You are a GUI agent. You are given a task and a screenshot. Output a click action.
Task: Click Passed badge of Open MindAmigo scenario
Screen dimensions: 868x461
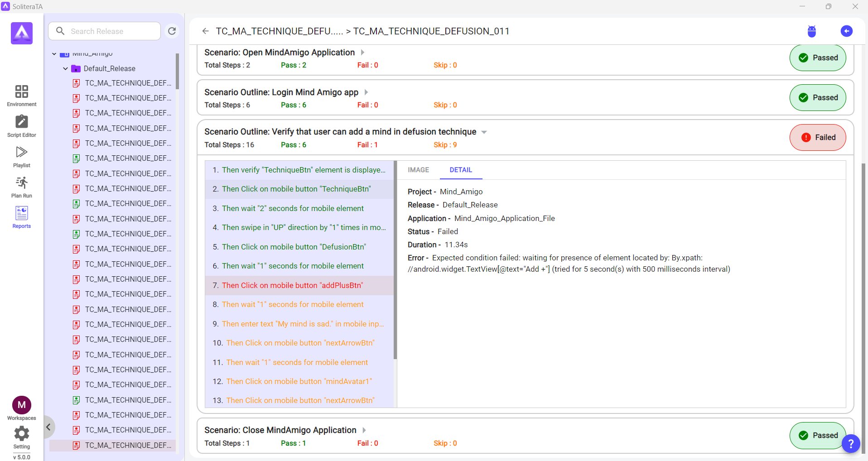(x=818, y=58)
